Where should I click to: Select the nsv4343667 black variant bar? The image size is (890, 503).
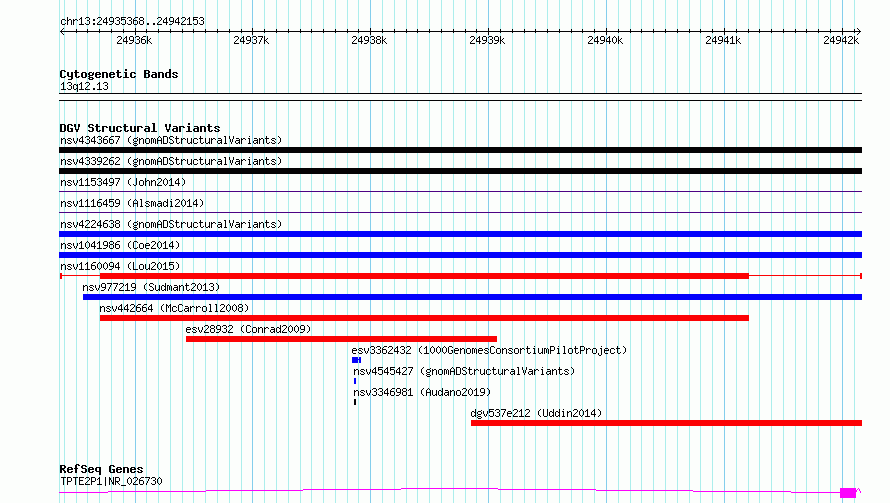click(460, 150)
